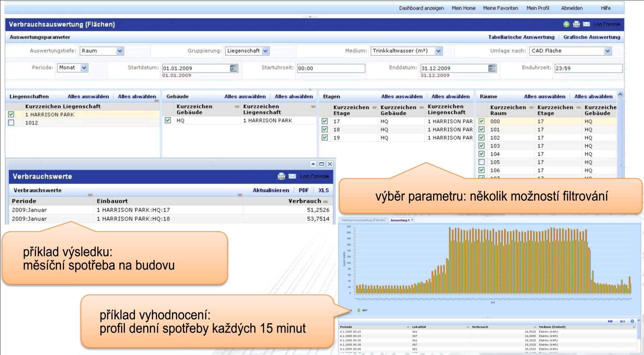Open the Medium dropdown
Screen dimensions: 644x355
pyautogui.click(x=439, y=51)
